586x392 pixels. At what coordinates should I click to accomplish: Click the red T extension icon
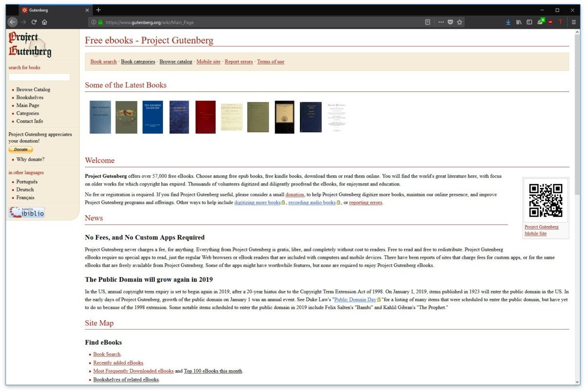coord(561,22)
